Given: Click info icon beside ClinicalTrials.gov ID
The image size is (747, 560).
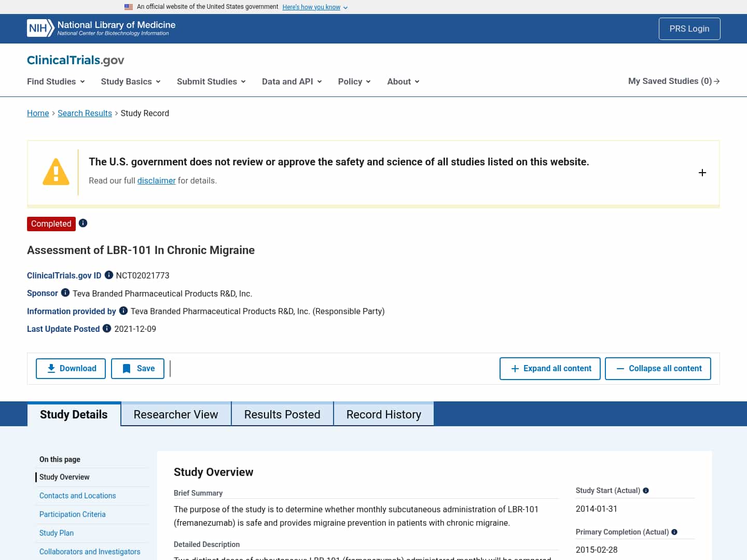Looking at the screenshot, I should pyautogui.click(x=109, y=275).
